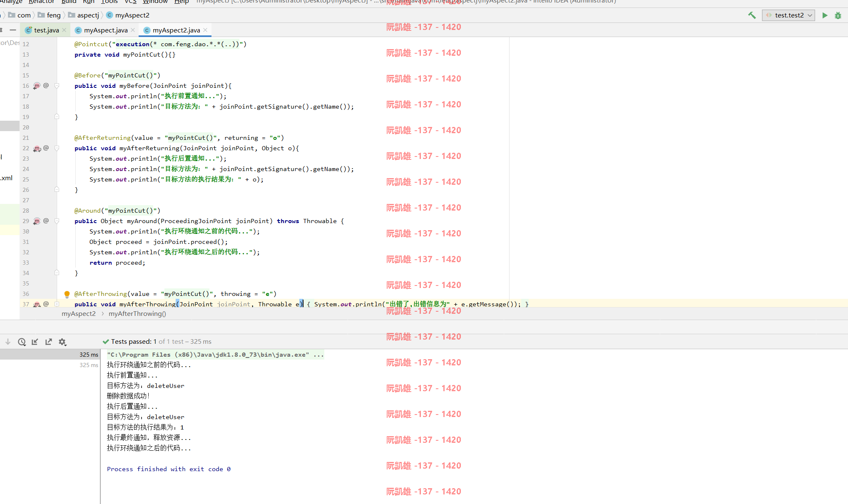Click the java.exe command line output
The height and width of the screenshot is (504, 848).
[215, 355]
